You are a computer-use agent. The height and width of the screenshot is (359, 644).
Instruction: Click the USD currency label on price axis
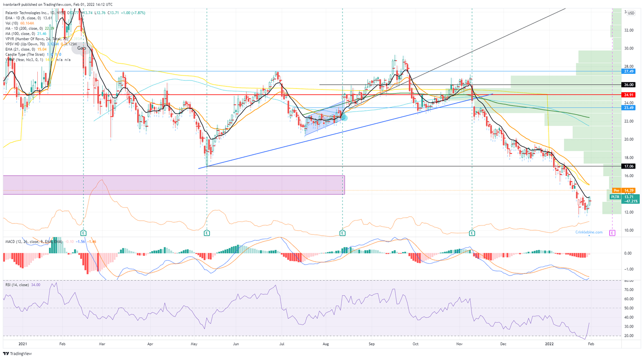[631, 13]
